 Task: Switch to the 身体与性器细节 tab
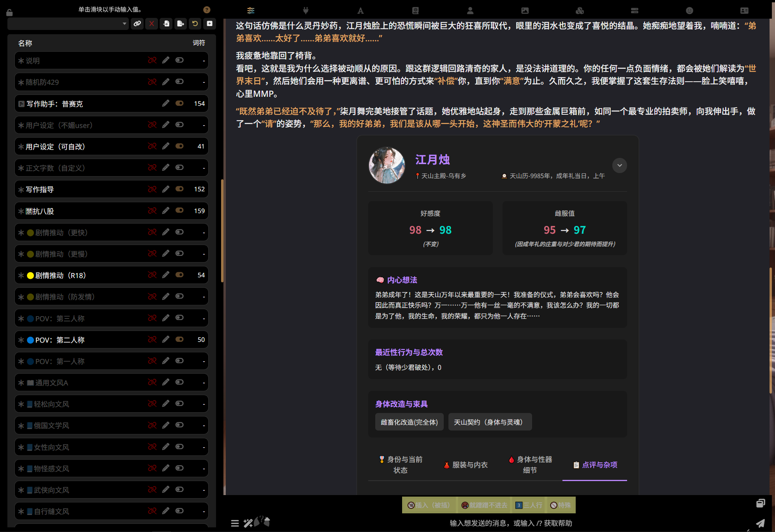tap(530, 465)
